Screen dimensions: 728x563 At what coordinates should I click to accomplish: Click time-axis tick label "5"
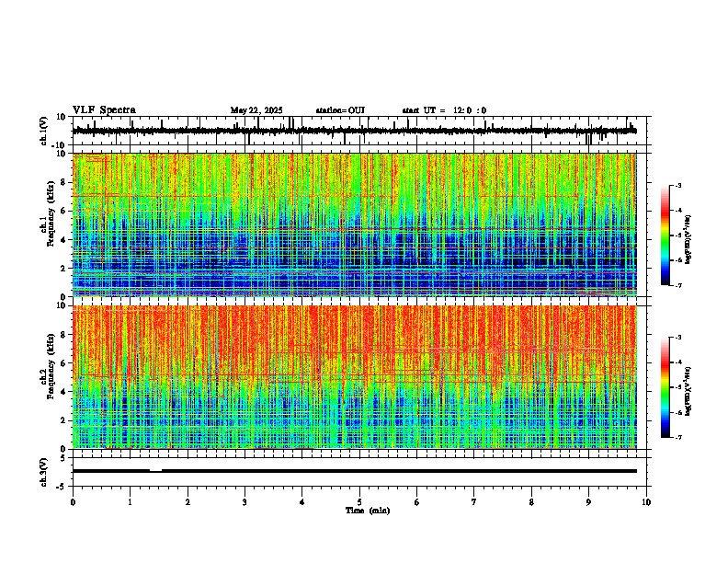(x=359, y=502)
